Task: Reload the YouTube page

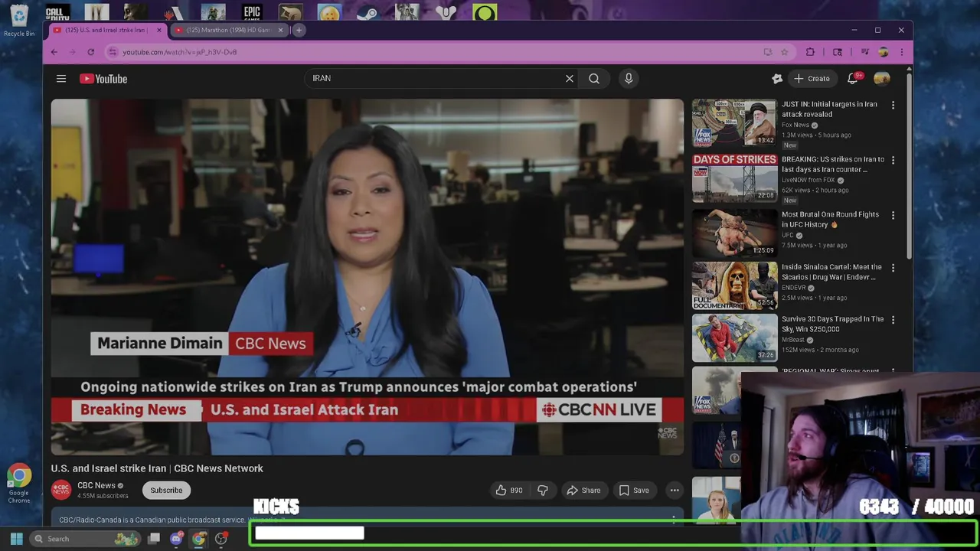Action: (x=90, y=51)
